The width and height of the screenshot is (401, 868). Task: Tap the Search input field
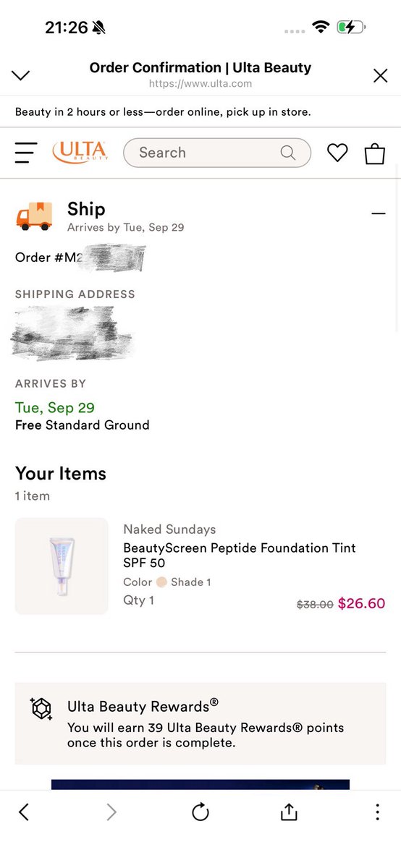click(217, 153)
